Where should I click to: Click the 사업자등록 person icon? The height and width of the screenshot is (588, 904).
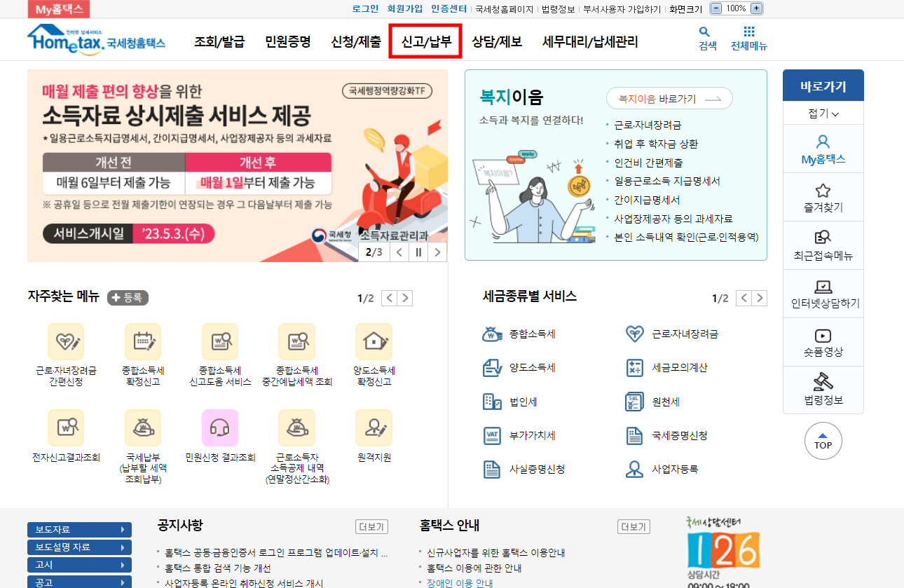click(x=634, y=469)
